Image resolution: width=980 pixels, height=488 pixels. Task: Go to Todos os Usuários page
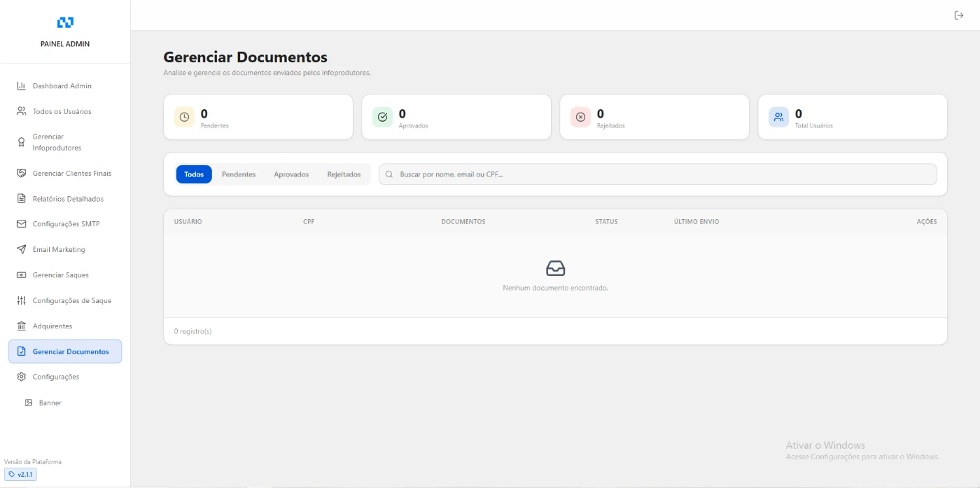point(62,111)
